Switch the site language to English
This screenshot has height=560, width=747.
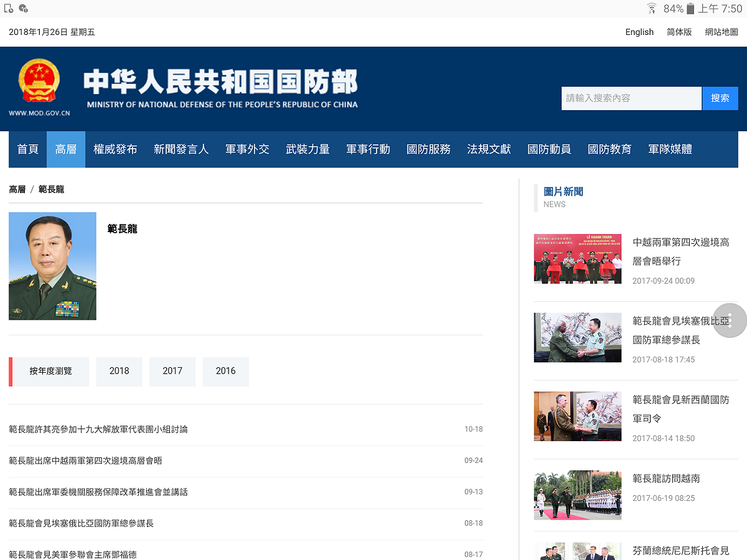click(x=639, y=32)
